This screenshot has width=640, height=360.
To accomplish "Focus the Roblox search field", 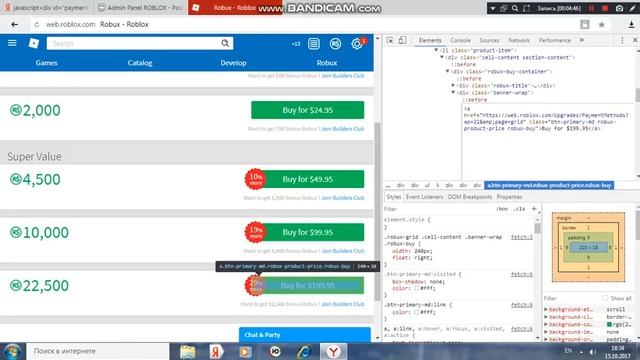I will 134,43.
